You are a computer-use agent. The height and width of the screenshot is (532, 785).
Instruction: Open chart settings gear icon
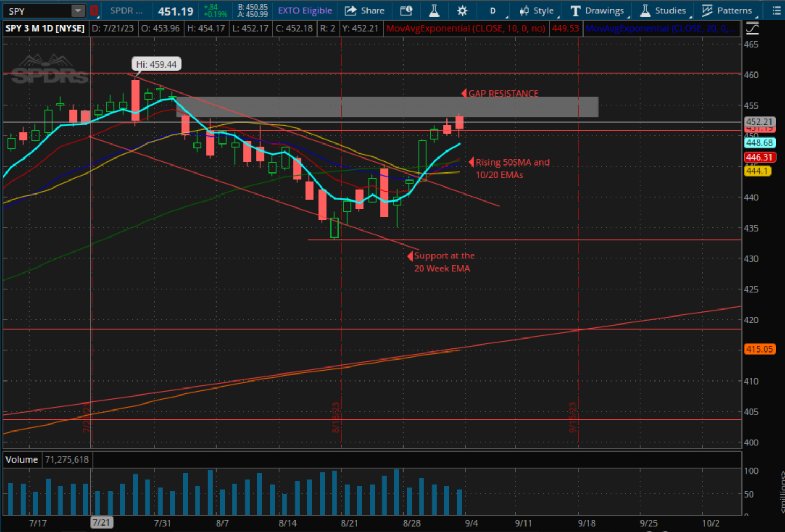click(x=462, y=11)
